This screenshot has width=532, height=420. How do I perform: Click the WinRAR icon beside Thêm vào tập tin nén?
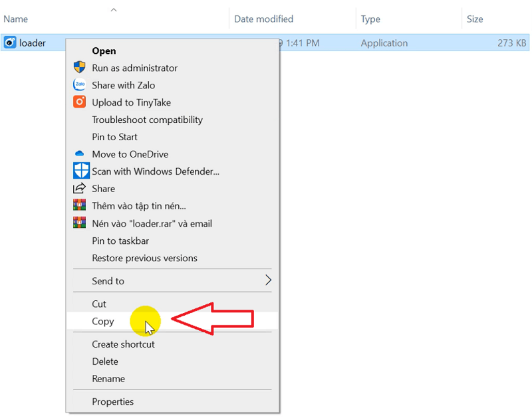tap(80, 206)
